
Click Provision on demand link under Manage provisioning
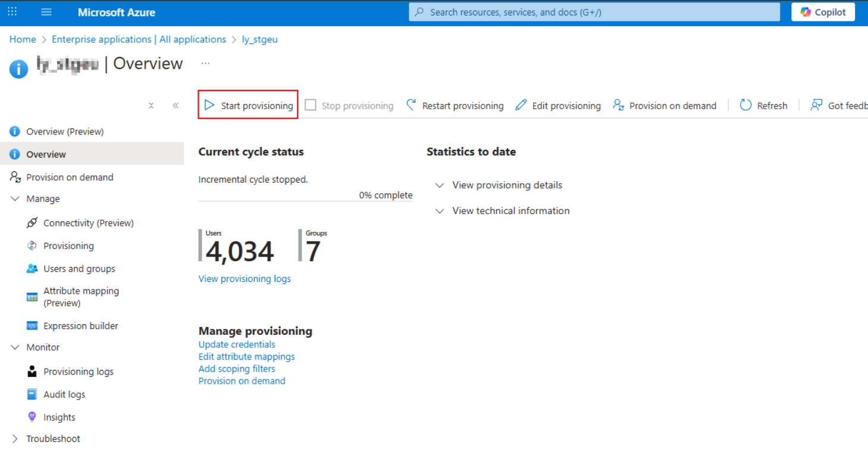coord(242,381)
